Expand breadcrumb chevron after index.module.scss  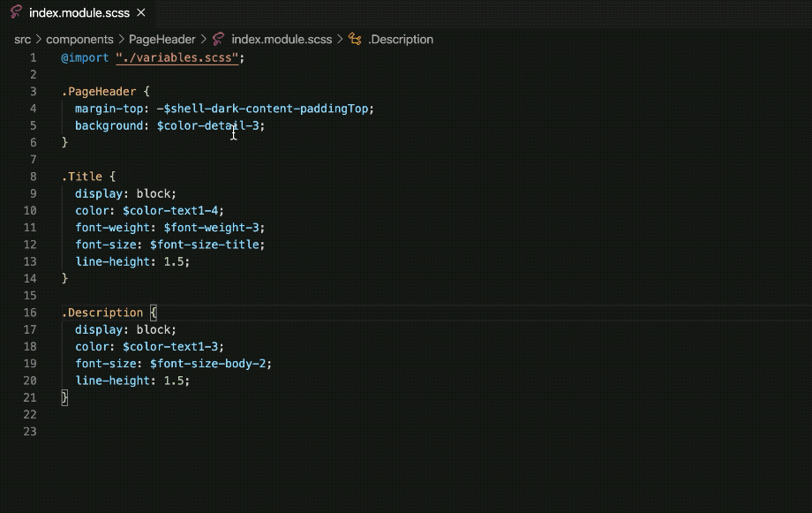click(x=340, y=40)
